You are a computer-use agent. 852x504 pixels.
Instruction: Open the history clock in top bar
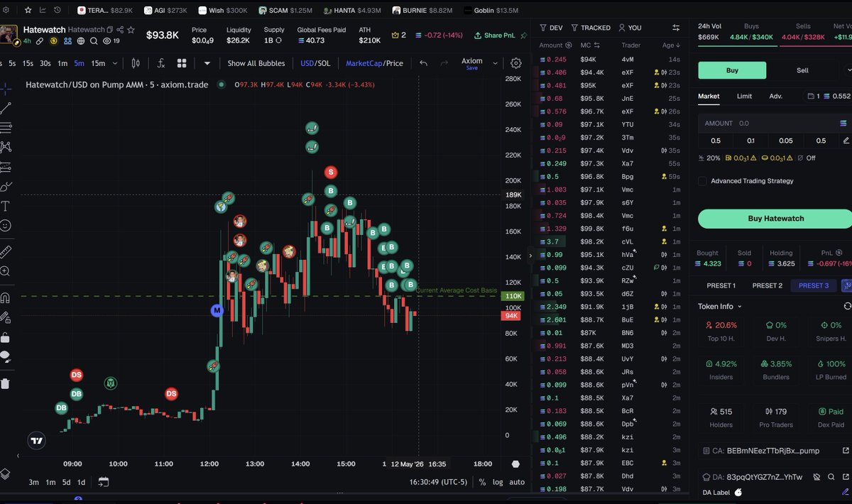pos(58,11)
